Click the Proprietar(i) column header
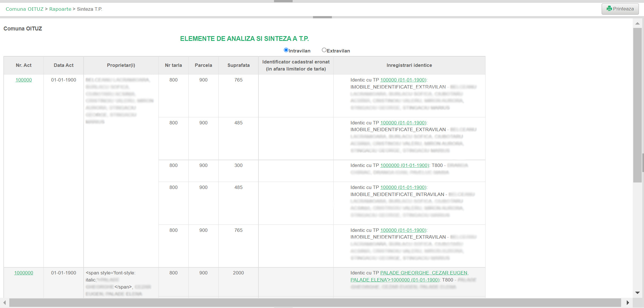644x308 pixels. (x=121, y=65)
